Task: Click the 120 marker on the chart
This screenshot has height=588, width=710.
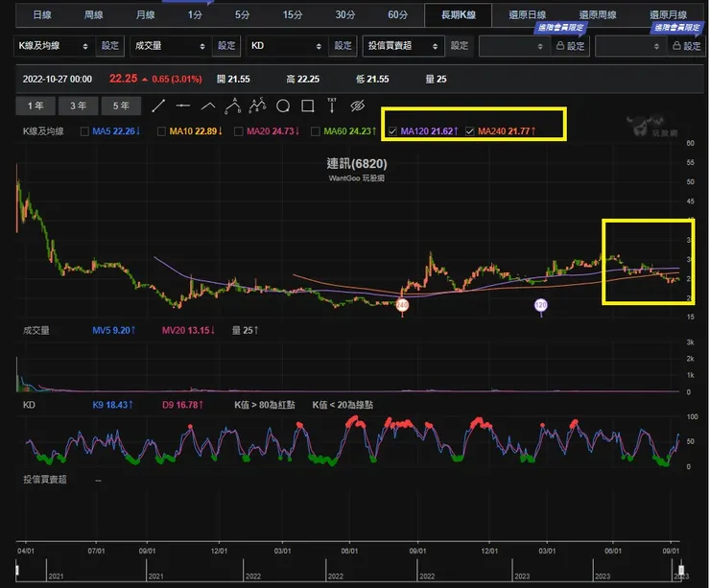Action: coord(540,305)
